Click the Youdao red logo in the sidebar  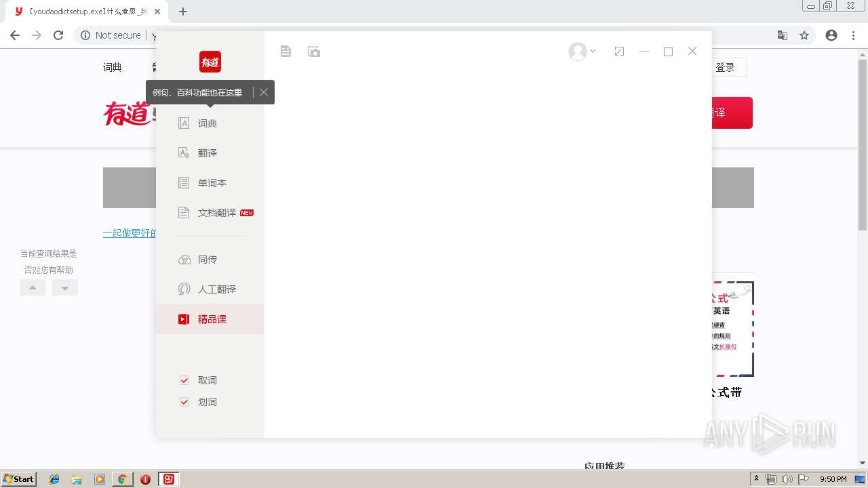(210, 62)
